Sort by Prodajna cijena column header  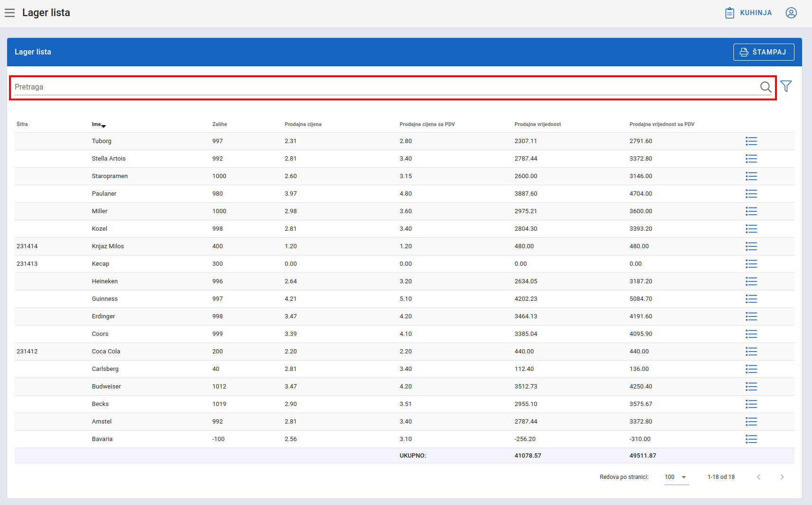coord(303,125)
